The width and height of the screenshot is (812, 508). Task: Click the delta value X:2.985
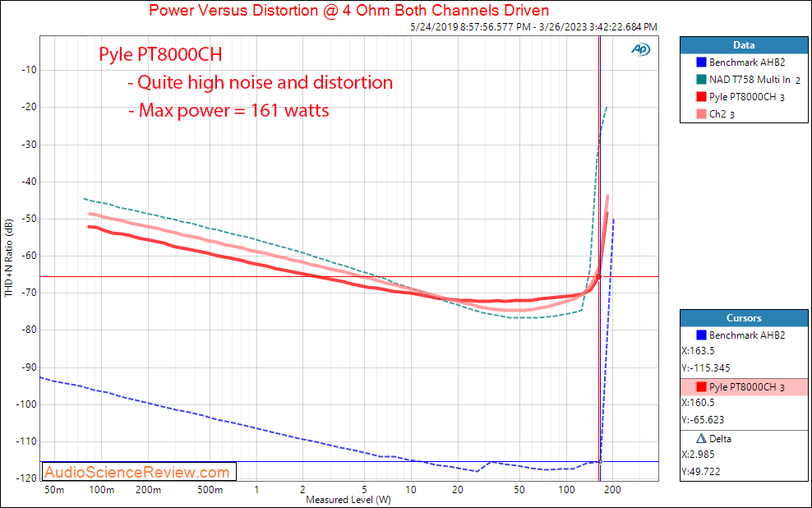click(698, 454)
